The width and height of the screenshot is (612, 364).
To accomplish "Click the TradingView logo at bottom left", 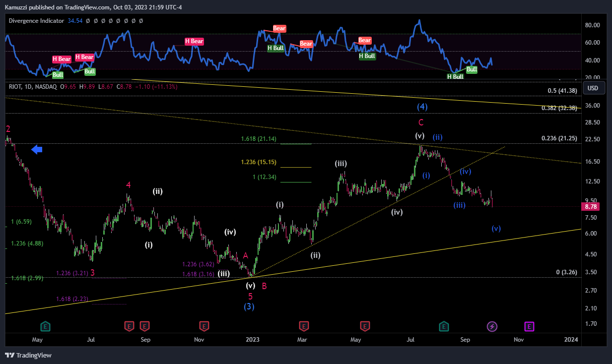I will click(28, 355).
